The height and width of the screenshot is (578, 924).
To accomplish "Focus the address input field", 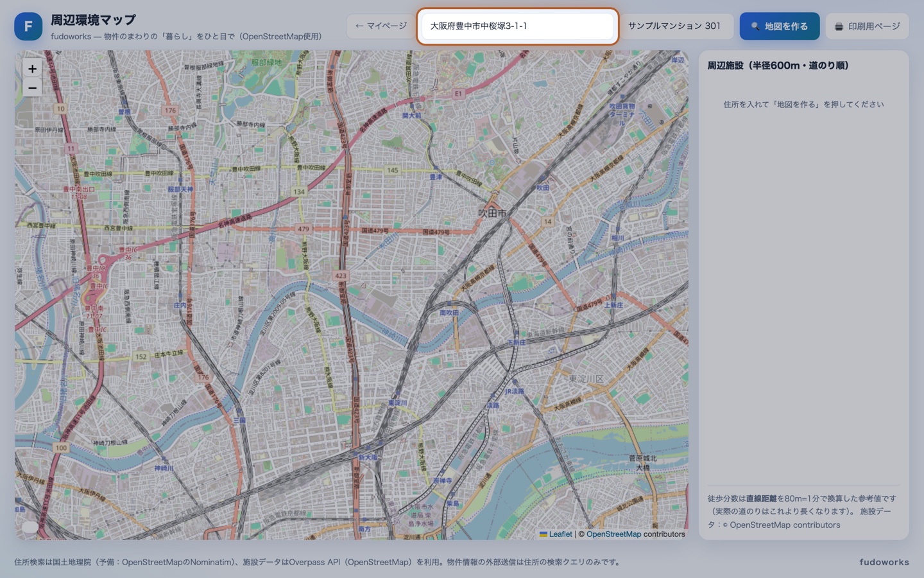I will click(517, 26).
